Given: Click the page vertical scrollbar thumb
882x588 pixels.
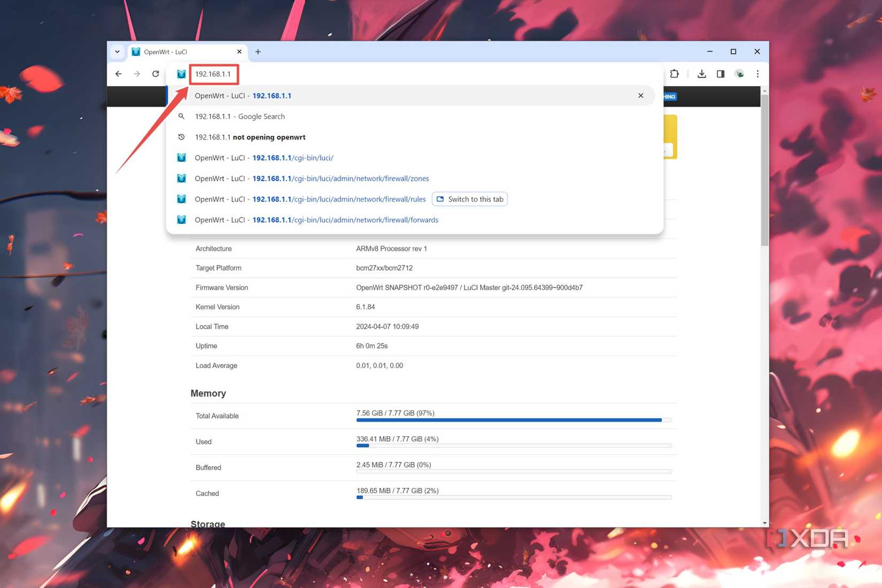Looking at the screenshot, I should [764, 170].
